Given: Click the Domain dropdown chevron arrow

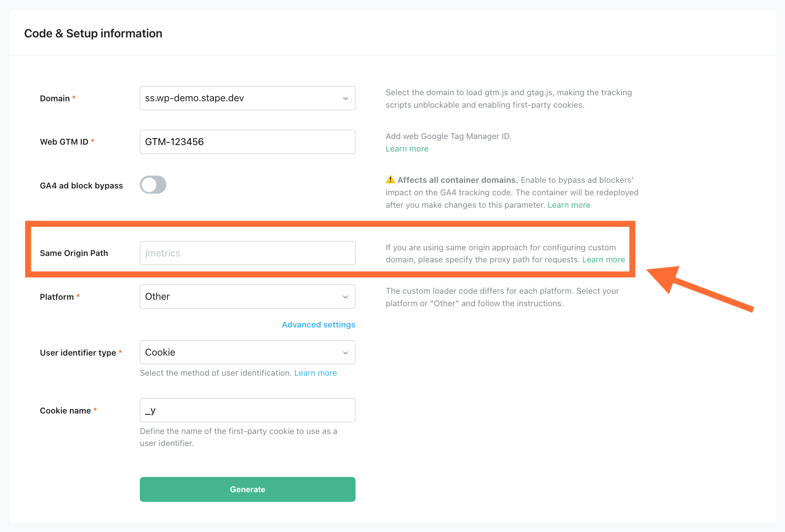Looking at the screenshot, I should [x=345, y=98].
